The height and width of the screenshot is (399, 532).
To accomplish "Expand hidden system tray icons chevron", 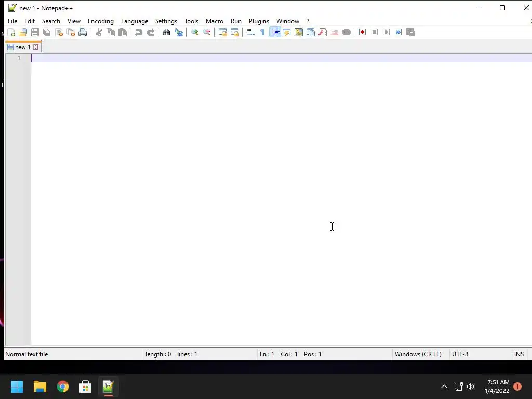I will pos(444,387).
